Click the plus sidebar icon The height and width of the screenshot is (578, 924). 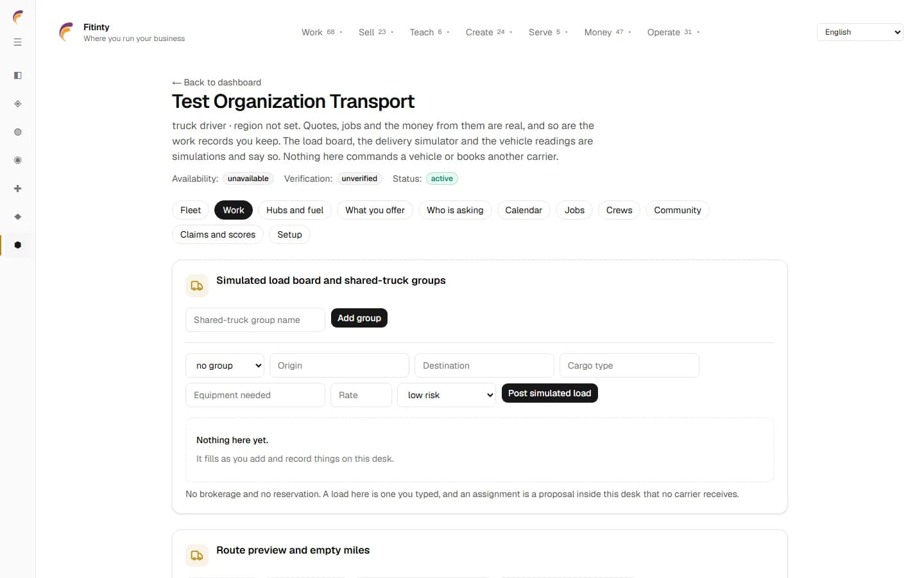pyautogui.click(x=18, y=189)
